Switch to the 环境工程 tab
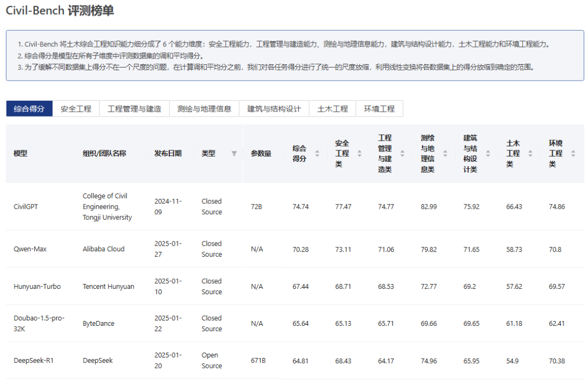 click(379, 109)
